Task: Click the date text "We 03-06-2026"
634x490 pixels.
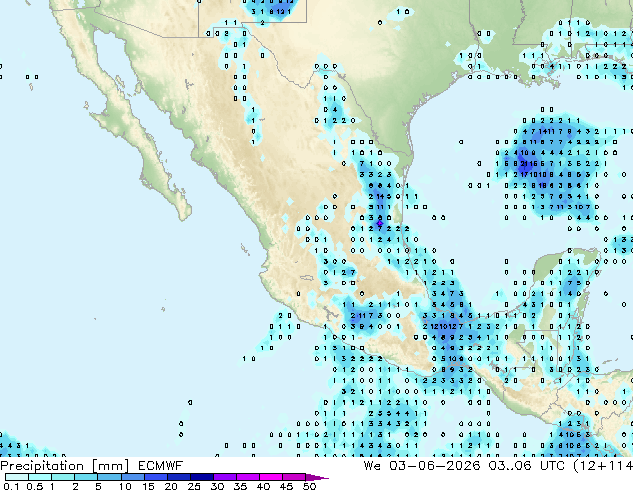Action: [x=422, y=466]
